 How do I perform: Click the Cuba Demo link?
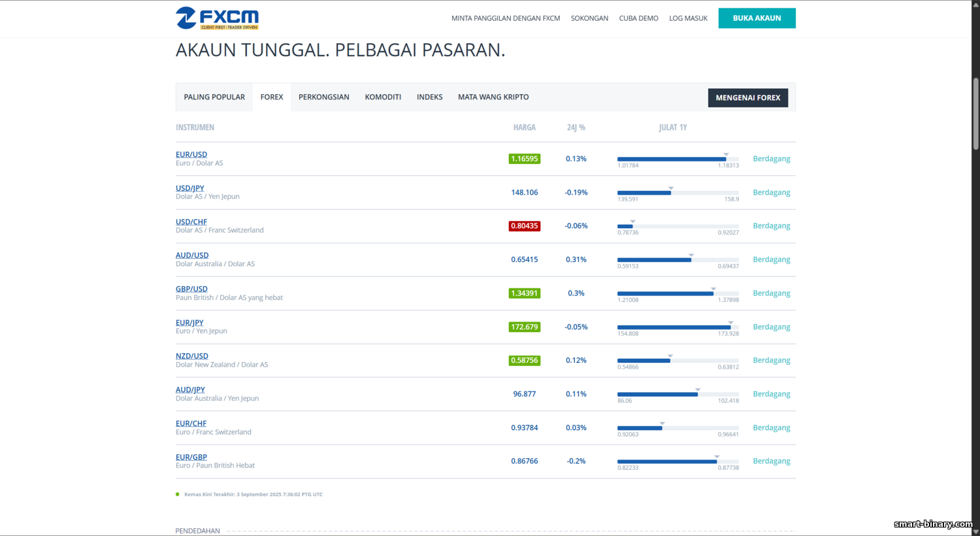pos(638,18)
